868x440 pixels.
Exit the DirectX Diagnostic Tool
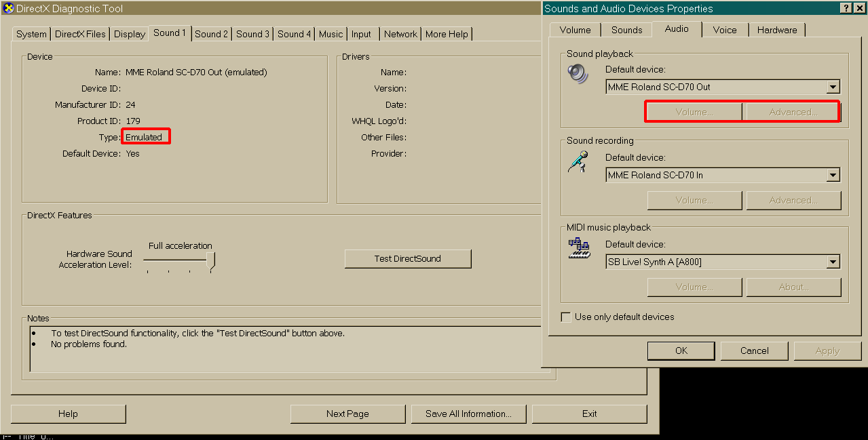(x=590, y=414)
